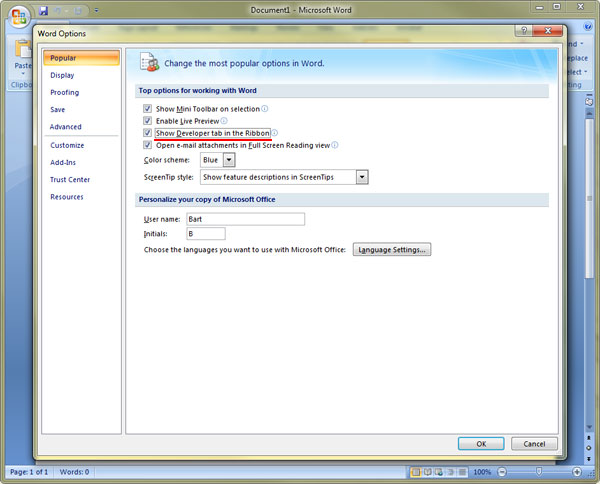Uncheck Show Developer tab in the Ribbon

[x=147, y=133]
